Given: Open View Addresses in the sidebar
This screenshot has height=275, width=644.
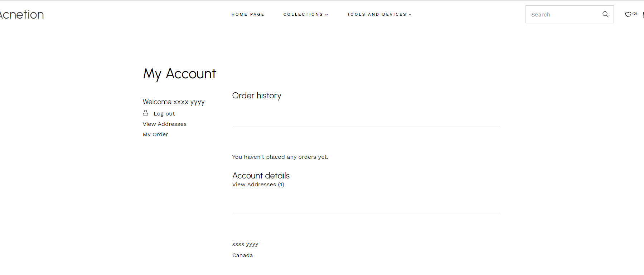Looking at the screenshot, I should tap(165, 124).
